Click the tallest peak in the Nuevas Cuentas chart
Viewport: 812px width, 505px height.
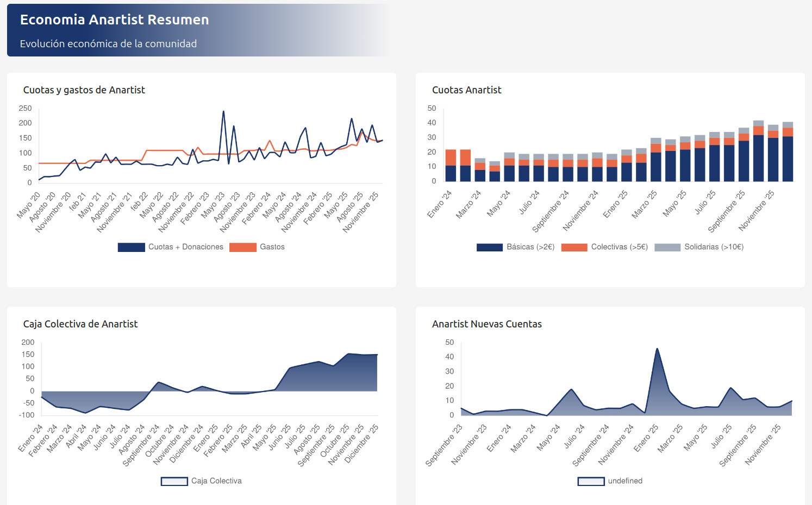coord(657,349)
